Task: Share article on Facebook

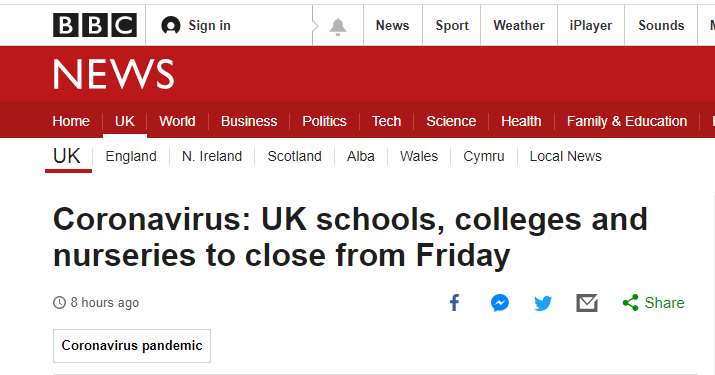Action: pyautogui.click(x=454, y=302)
